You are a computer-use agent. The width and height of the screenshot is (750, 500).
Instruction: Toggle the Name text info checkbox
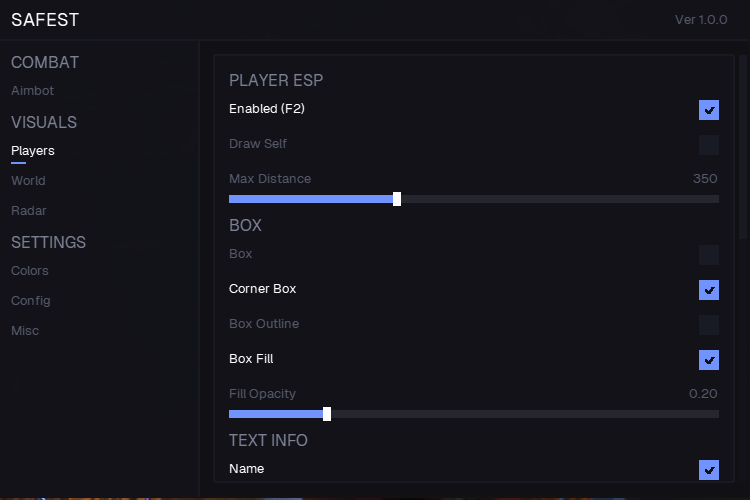(x=709, y=470)
